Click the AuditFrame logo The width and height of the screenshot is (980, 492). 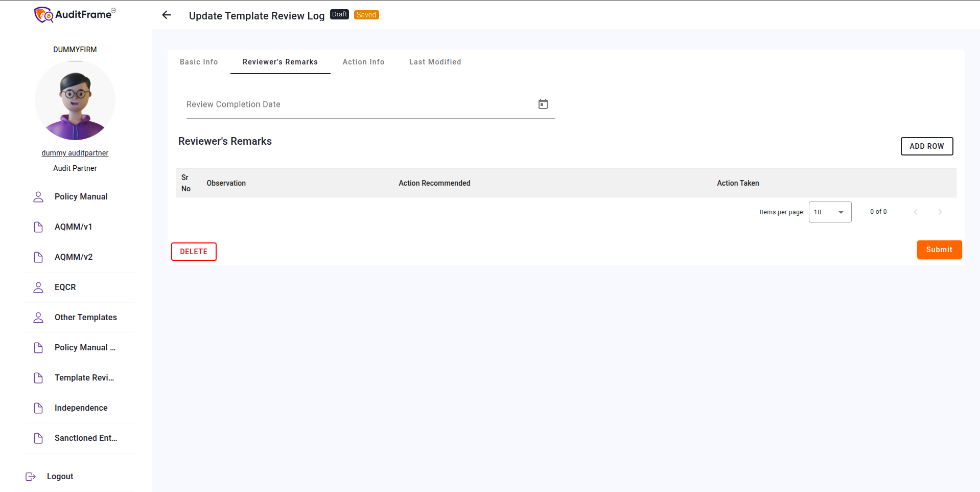75,15
